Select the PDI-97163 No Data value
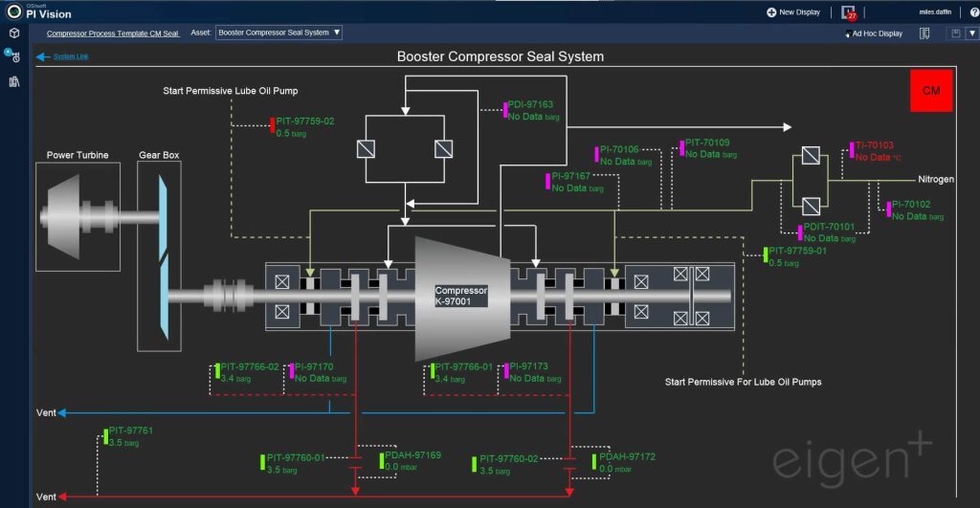980x508 pixels. point(533,116)
